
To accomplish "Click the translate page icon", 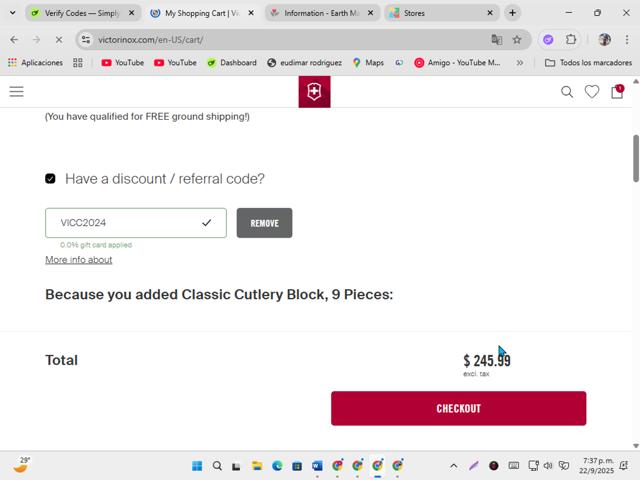I will pyautogui.click(x=496, y=40).
